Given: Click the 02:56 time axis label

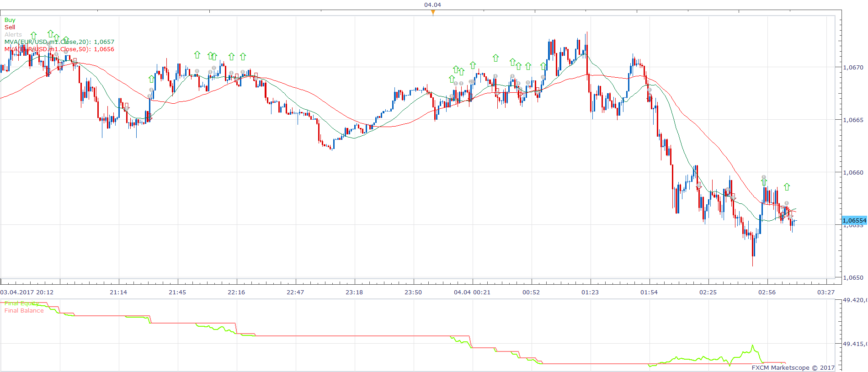Looking at the screenshot, I should [767, 292].
